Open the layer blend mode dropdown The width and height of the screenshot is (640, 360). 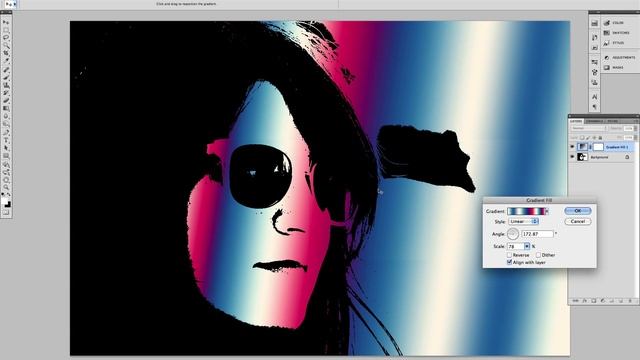point(589,128)
